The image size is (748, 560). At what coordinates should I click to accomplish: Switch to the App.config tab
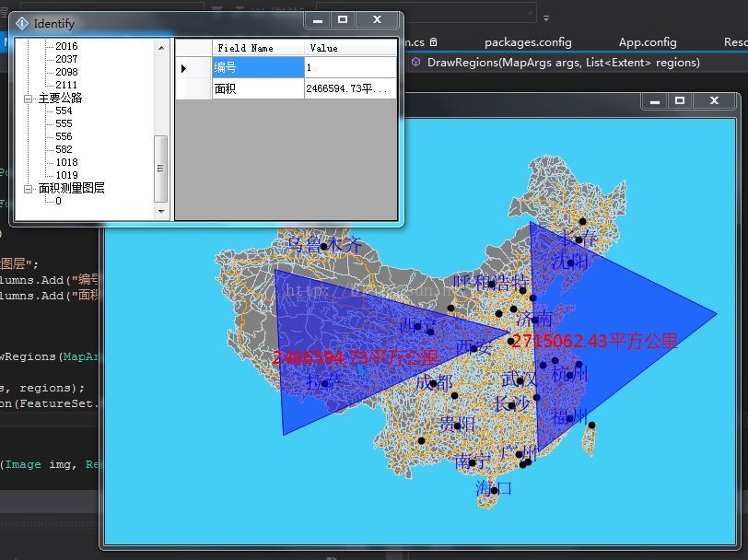648,41
